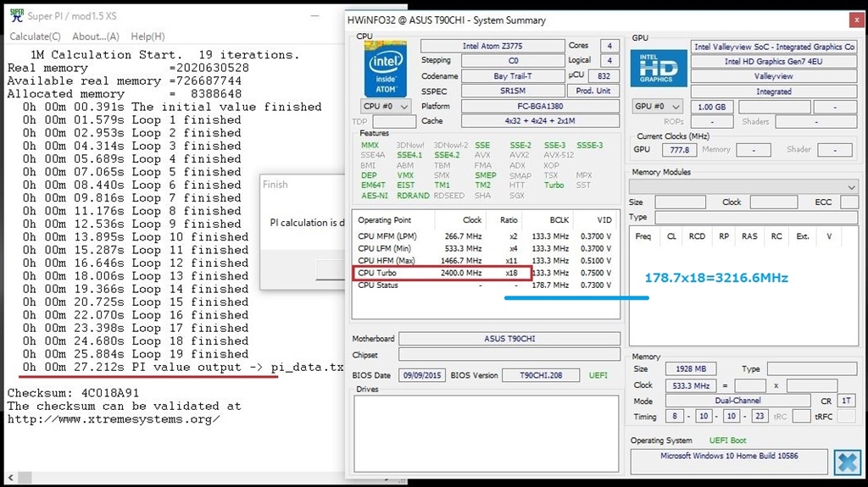Click the BCLK column header

point(559,219)
